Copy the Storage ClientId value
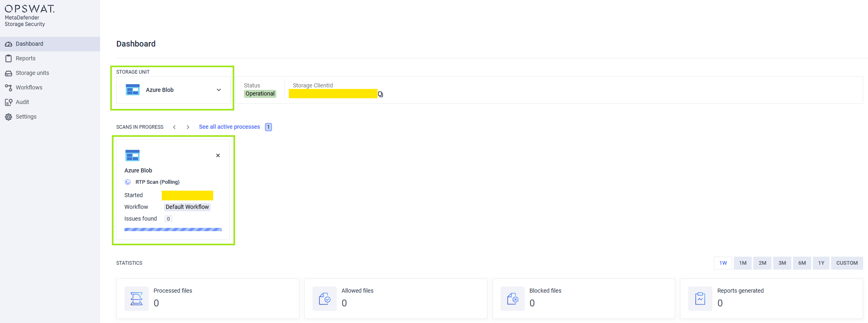 pos(381,94)
